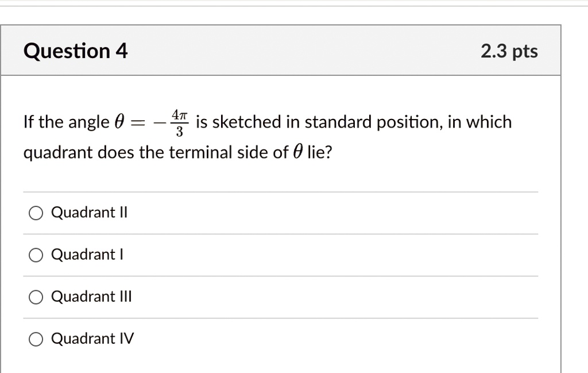Click the Quadrant II answer label text

(90, 213)
